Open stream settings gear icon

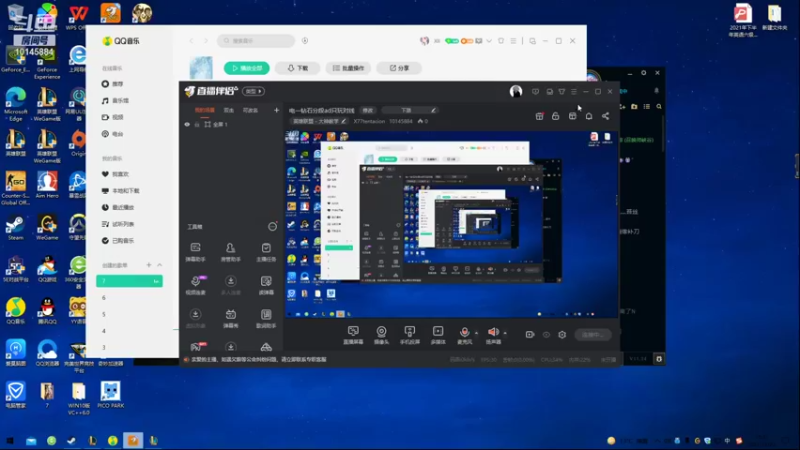562,335
